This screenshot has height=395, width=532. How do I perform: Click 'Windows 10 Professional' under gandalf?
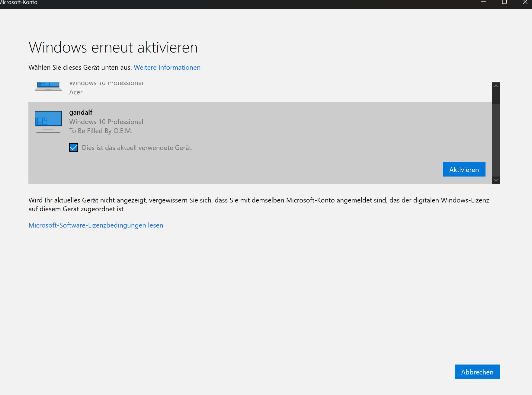pyautogui.click(x=106, y=122)
